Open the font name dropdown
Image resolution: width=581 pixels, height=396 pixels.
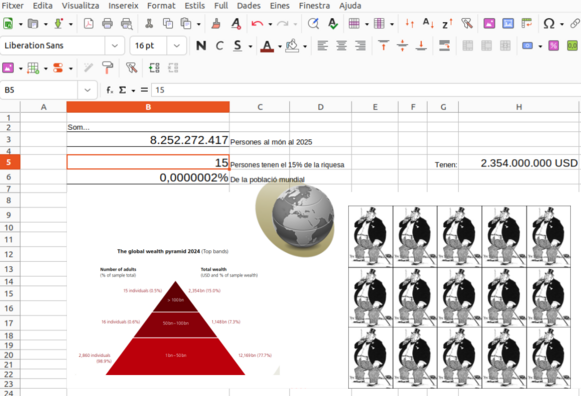click(x=114, y=46)
